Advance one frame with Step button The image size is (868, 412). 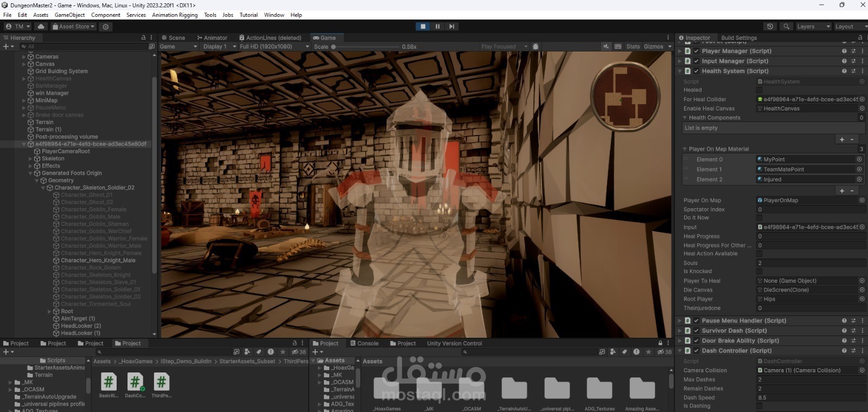click(451, 26)
